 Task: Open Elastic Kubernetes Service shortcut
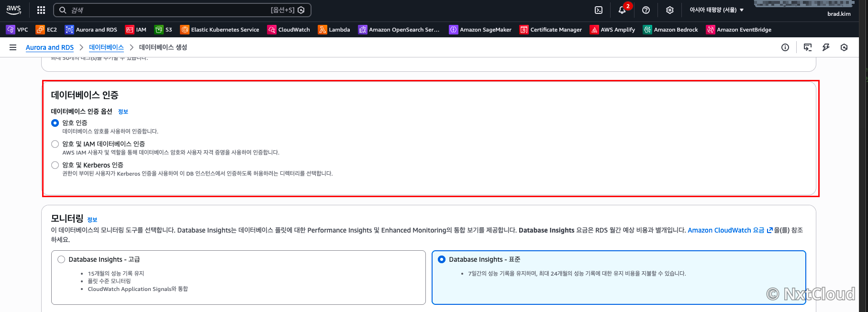[220, 30]
